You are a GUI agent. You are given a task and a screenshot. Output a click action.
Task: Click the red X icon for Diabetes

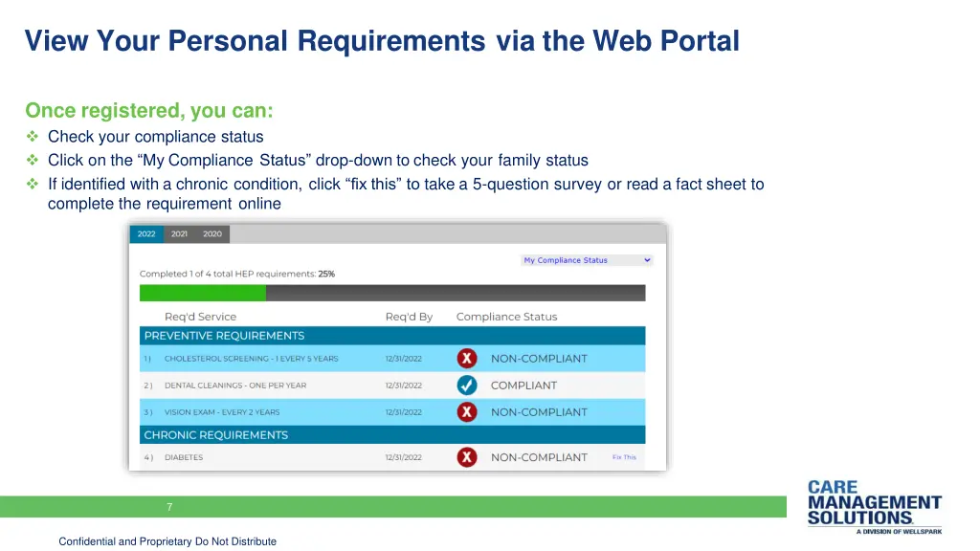click(467, 457)
